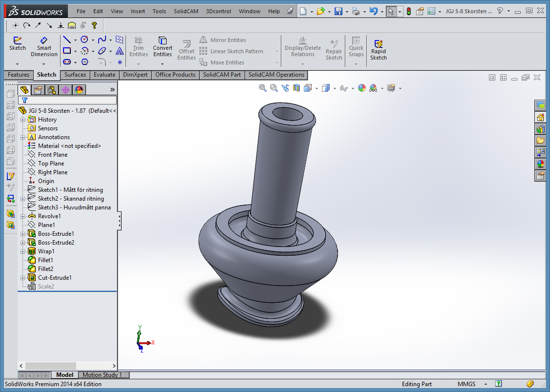
Task: Toggle the menu bar pin
Action: point(290,11)
